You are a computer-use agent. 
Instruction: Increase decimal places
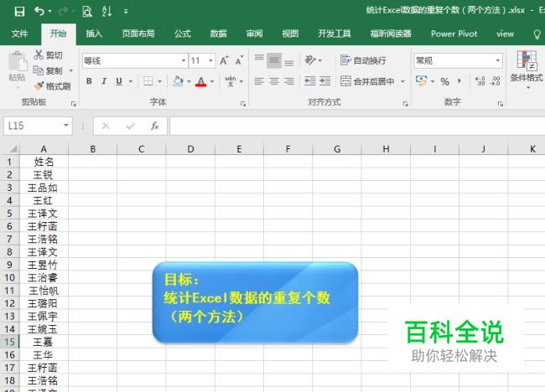(480, 81)
